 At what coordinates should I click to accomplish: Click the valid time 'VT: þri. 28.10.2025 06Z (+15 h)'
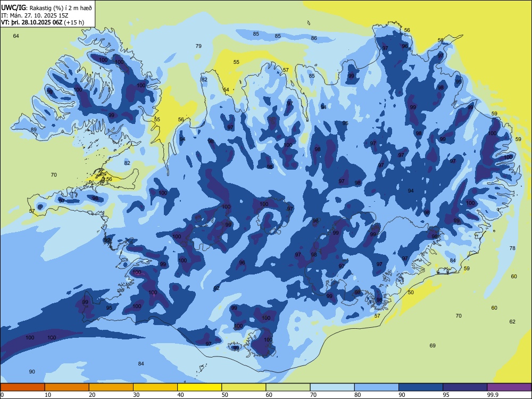click(x=43, y=22)
